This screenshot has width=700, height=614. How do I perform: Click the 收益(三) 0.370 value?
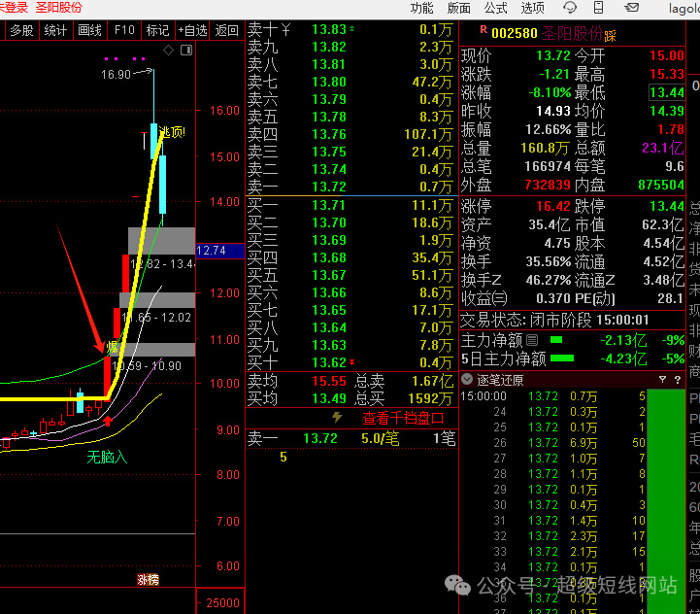[553, 298]
